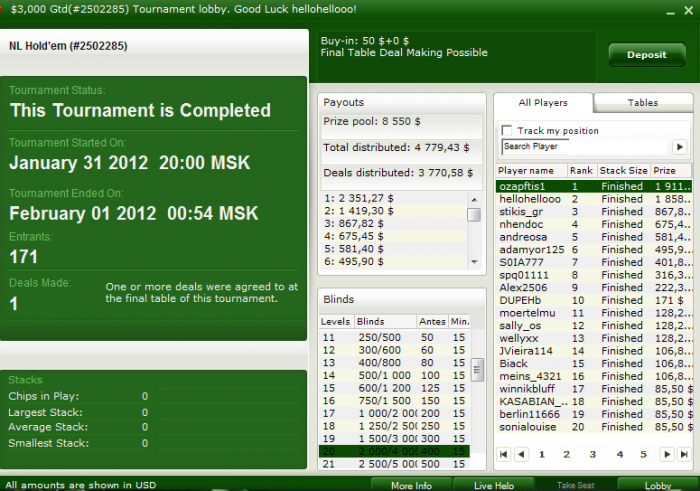Image resolution: width=700 pixels, height=491 pixels.
Task: Sort by Prize column header
Action: 671,171
